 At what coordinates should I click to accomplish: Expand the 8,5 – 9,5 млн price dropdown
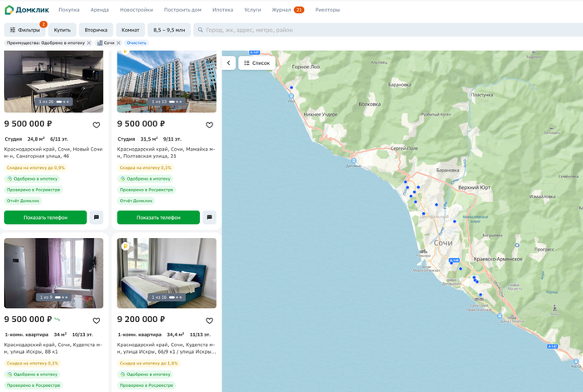click(169, 30)
